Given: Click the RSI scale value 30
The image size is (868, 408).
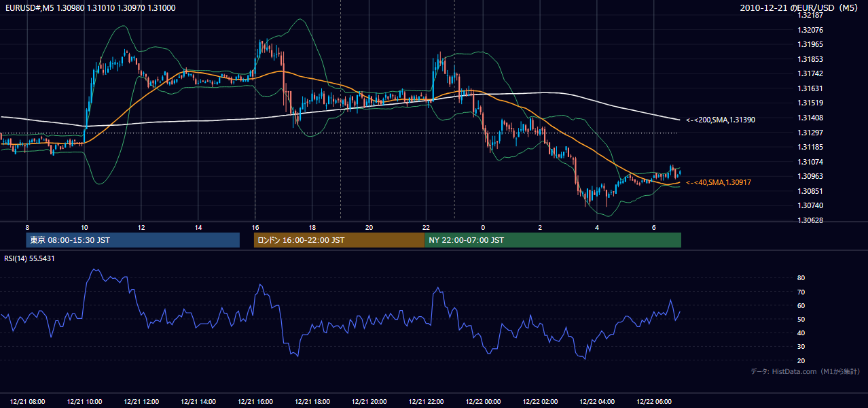Looking at the screenshot, I should [x=801, y=347].
